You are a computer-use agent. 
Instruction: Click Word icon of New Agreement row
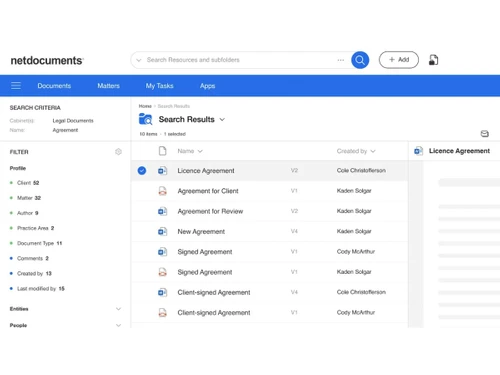point(162,231)
